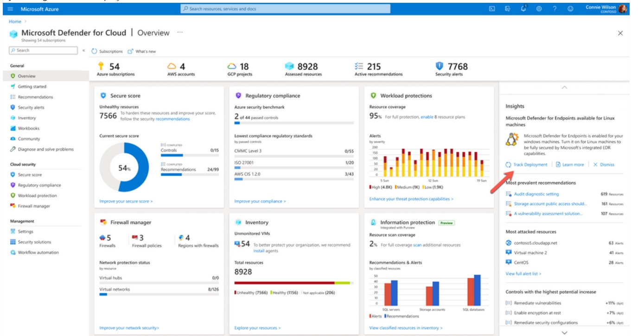
Task: Click What's new toolbar button
Action: (142, 51)
